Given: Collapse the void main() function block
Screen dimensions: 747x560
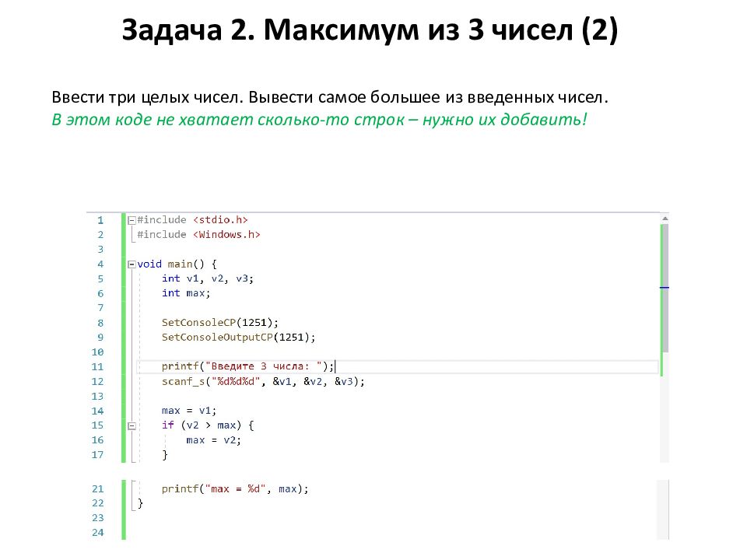Looking at the screenshot, I should [132, 264].
